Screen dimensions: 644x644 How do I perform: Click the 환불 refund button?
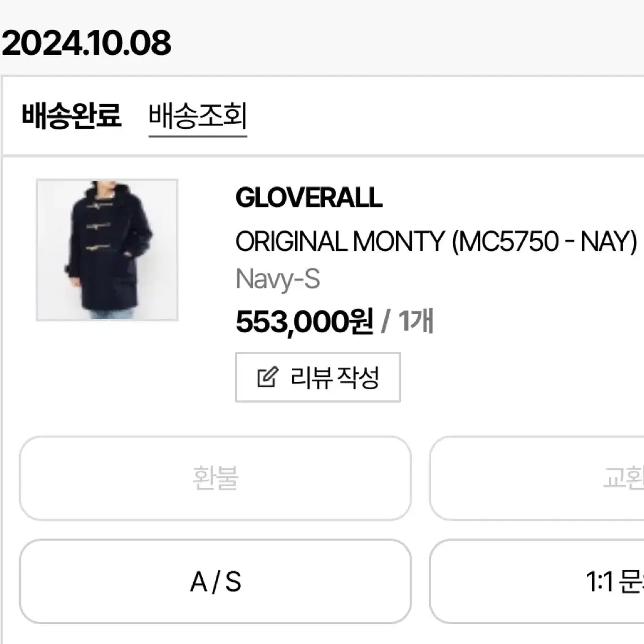click(x=215, y=478)
